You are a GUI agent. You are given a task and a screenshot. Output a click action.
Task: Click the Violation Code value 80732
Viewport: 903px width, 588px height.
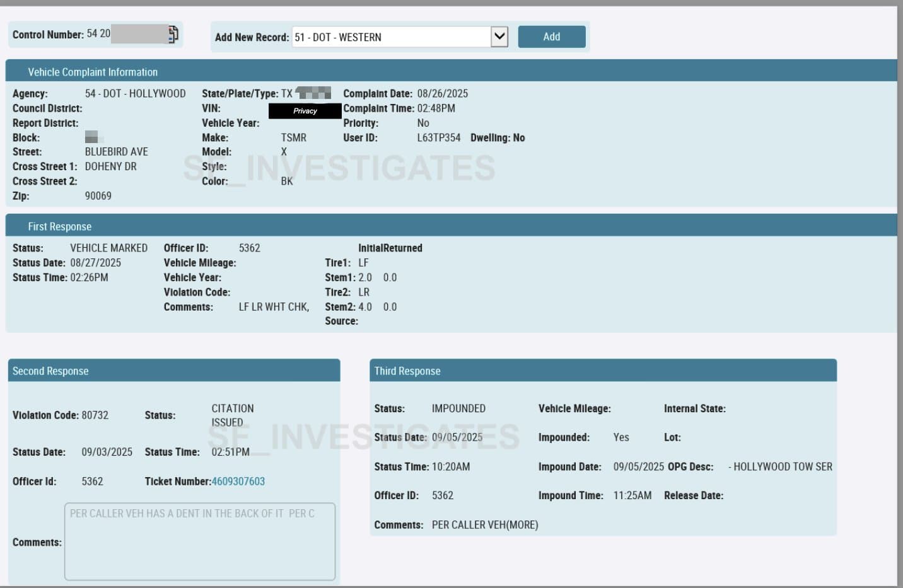[x=95, y=415]
